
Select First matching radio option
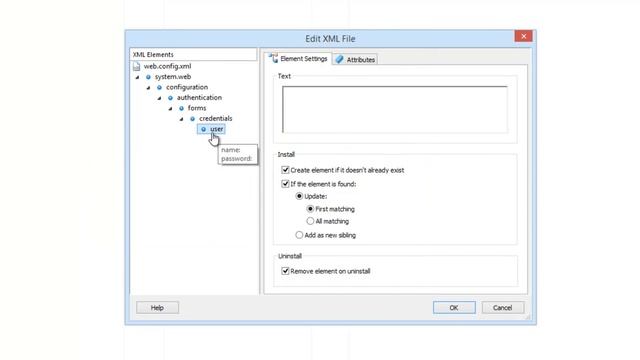(310, 209)
